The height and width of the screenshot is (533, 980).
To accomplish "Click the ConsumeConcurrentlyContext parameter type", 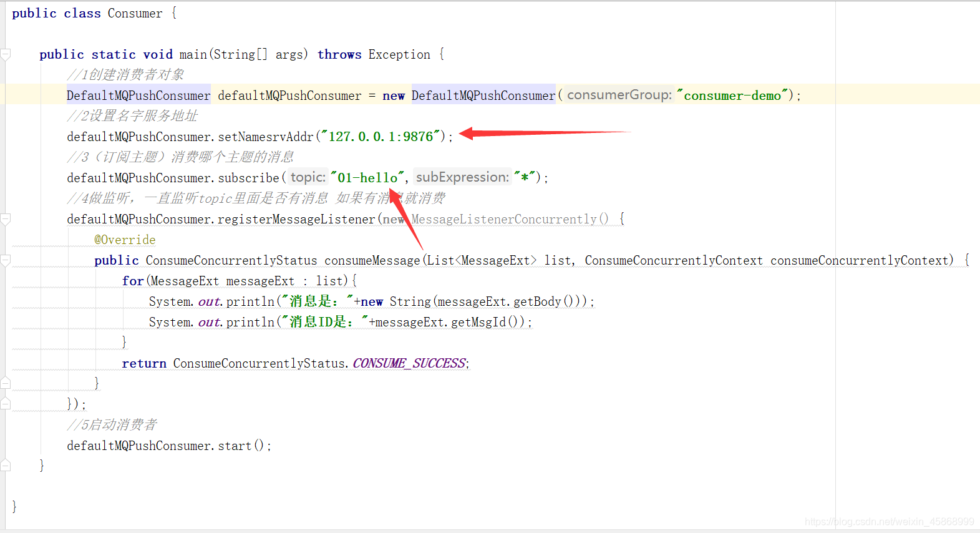I will click(674, 260).
